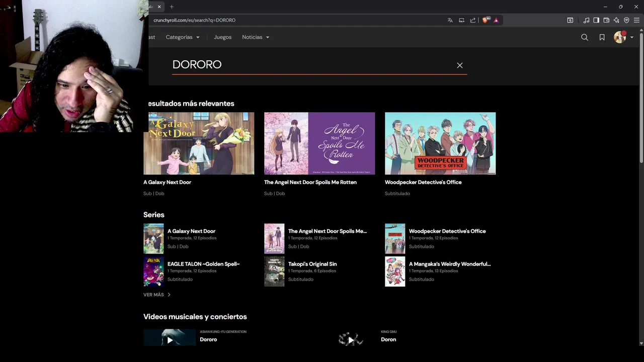Click the scrollbar up arrow

coord(641,31)
